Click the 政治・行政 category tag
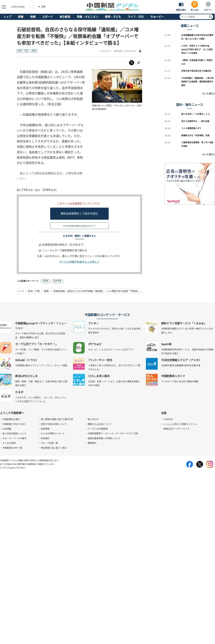This screenshot has width=215, height=644. [x=23, y=51]
